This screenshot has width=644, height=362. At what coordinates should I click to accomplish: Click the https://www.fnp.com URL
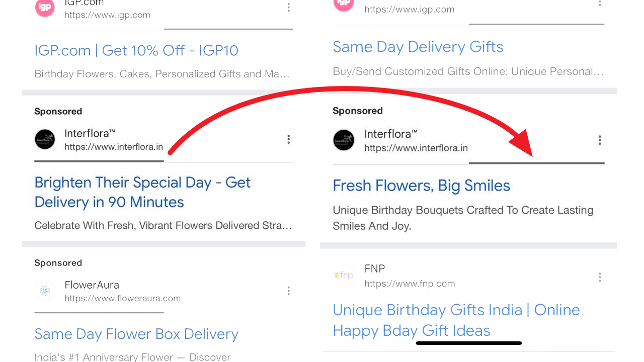[x=410, y=284]
